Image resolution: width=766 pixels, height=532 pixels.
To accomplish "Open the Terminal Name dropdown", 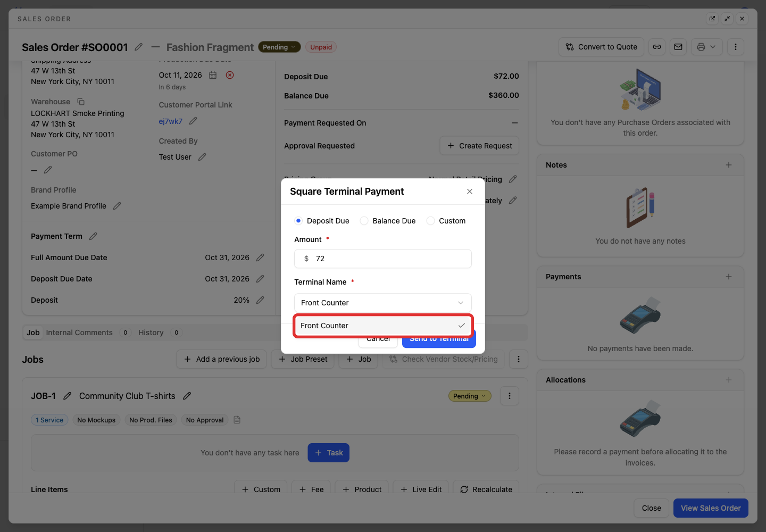I will [383, 303].
